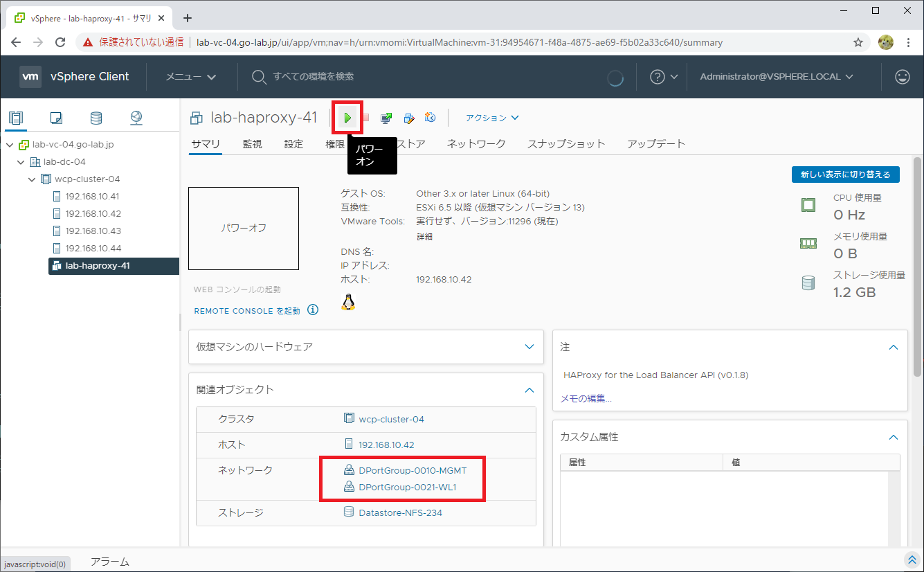The height and width of the screenshot is (572, 924).
Task: Reload the browser page
Action: point(60,42)
